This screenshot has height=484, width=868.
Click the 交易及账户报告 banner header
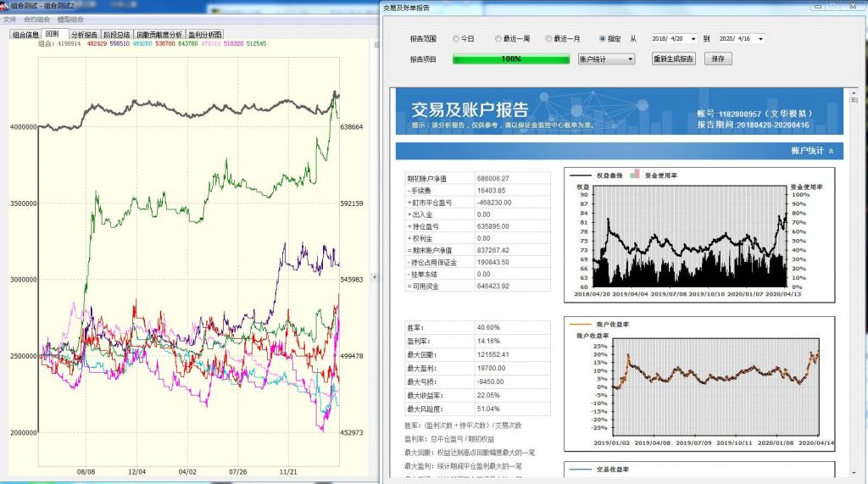coord(620,111)
